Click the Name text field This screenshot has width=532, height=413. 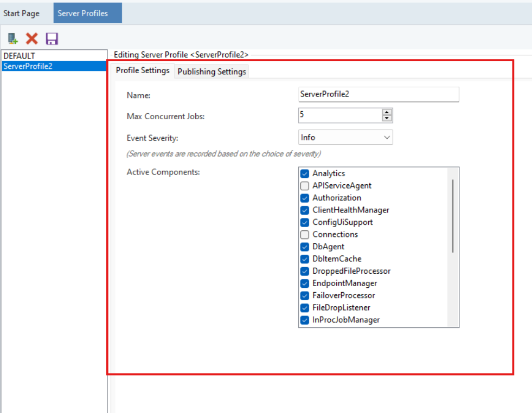(x=379, y=94)
